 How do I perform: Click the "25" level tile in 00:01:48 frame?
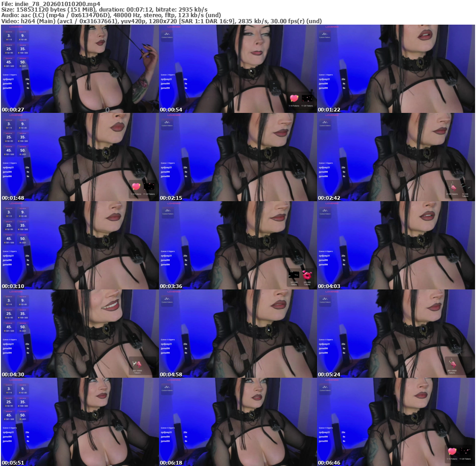click(x=9, y=138)
